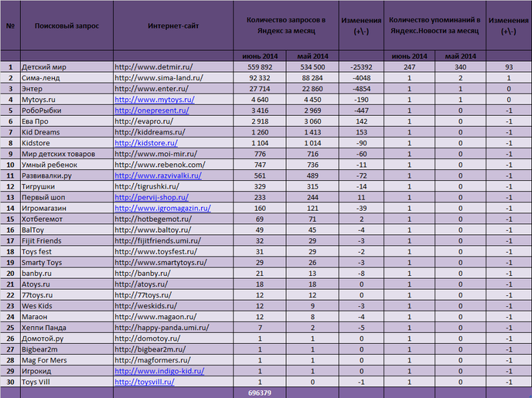The width and height of the screenshot is (532, 398).
Task: Click the '3 416' value cell
Action: pos(260,111)
